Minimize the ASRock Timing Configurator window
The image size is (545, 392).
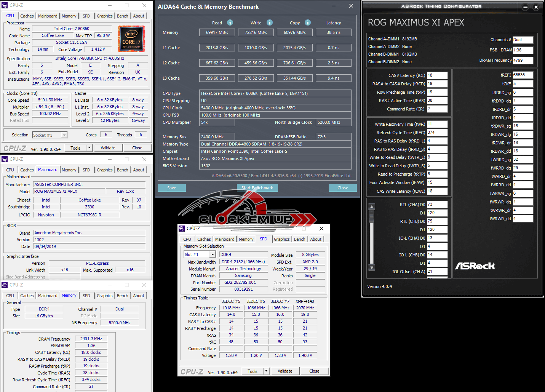click(x=525, y=7)
